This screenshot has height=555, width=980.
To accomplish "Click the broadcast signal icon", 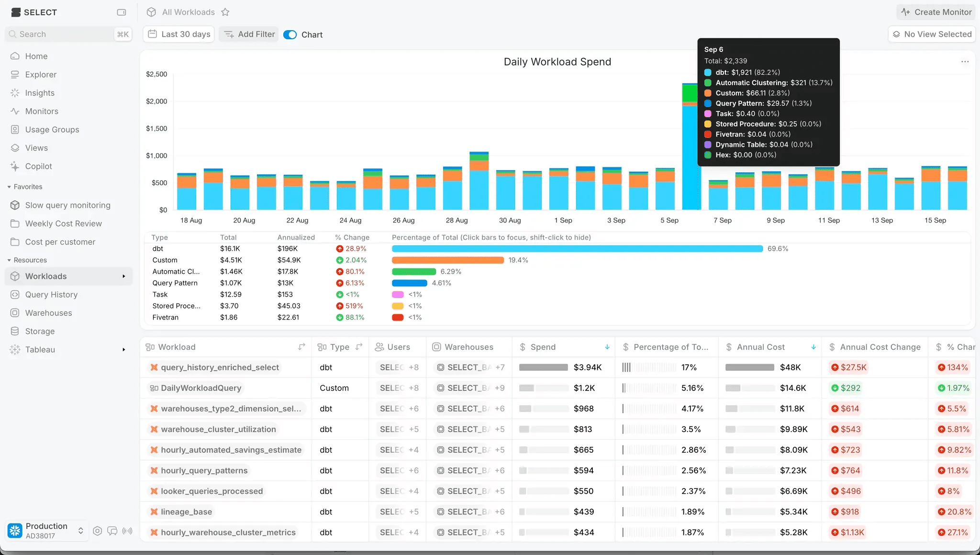I will [x=127, y=531].
